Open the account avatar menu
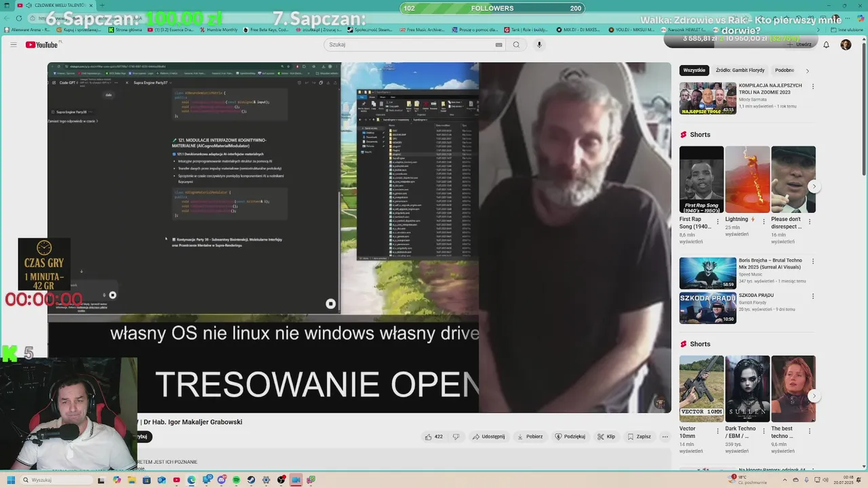Image resolution: width=868 pixels, height=488 pixels. [846, 45]
